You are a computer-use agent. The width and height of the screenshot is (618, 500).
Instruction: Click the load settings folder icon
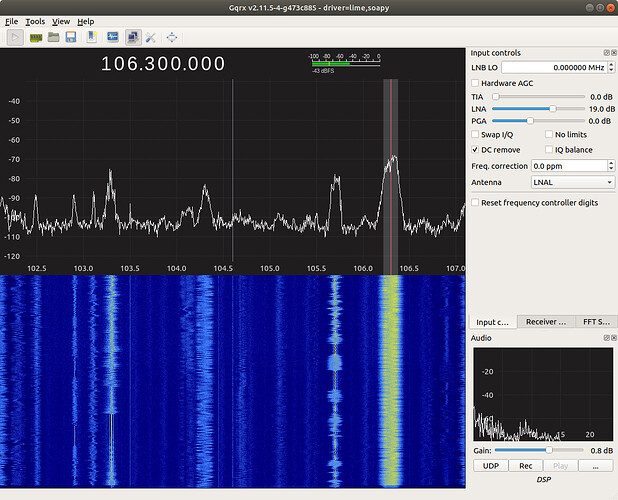tap(54, 37)
